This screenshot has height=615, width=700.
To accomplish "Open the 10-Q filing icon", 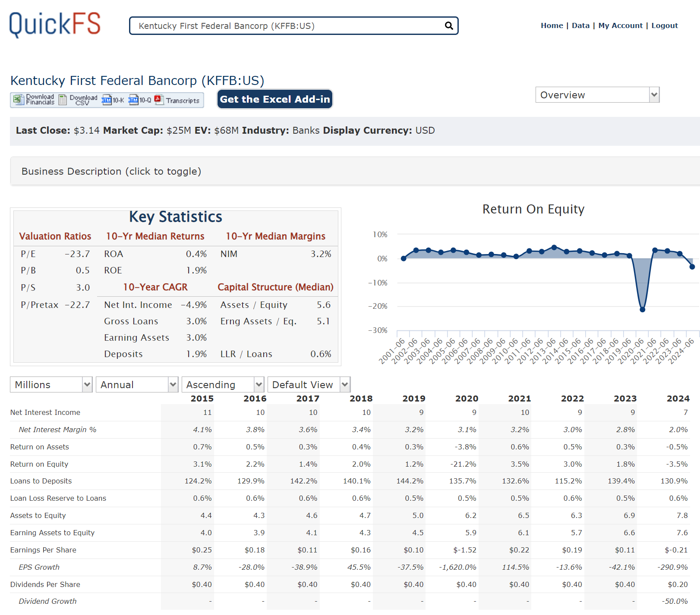I will [140, 100].
